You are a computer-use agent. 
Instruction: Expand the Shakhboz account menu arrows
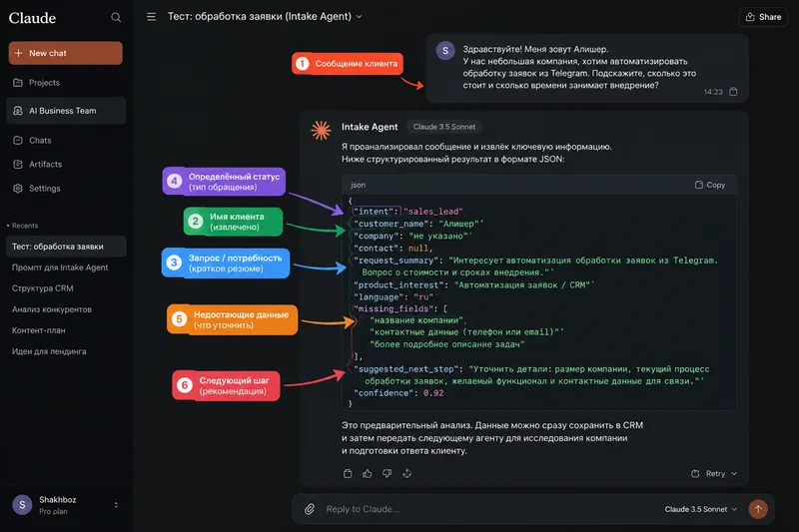pyautogui.click(x=116, y=505)
